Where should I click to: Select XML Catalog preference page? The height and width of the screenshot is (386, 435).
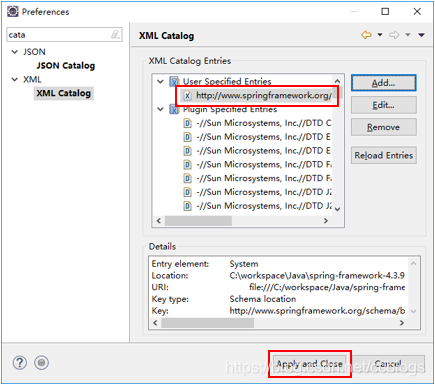click(64, 93)
